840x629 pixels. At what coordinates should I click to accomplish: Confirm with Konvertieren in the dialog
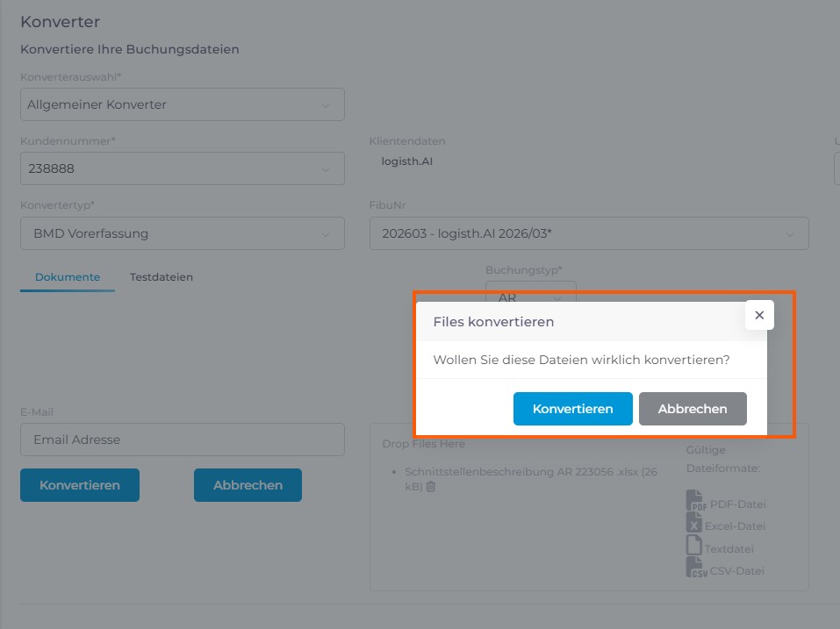click(x=572, y=409)
